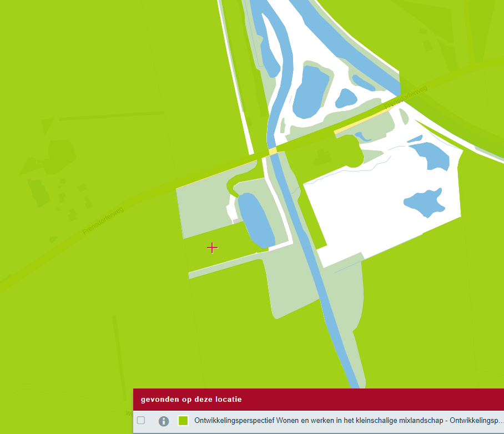This screenshot has height=434, width=504.
Task: Select the Frensdorferweg label near the river
Action: 406,97
